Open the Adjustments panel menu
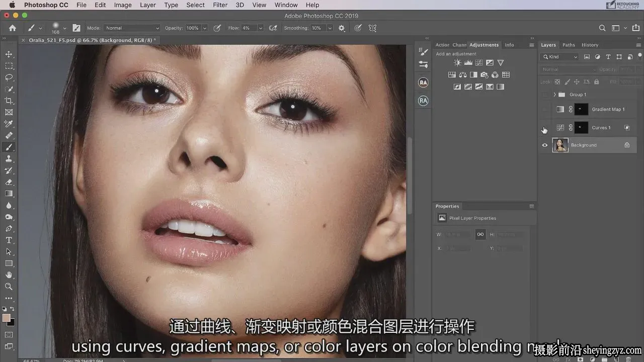Screen dimensions: 644x362 [x=531, y=45]
